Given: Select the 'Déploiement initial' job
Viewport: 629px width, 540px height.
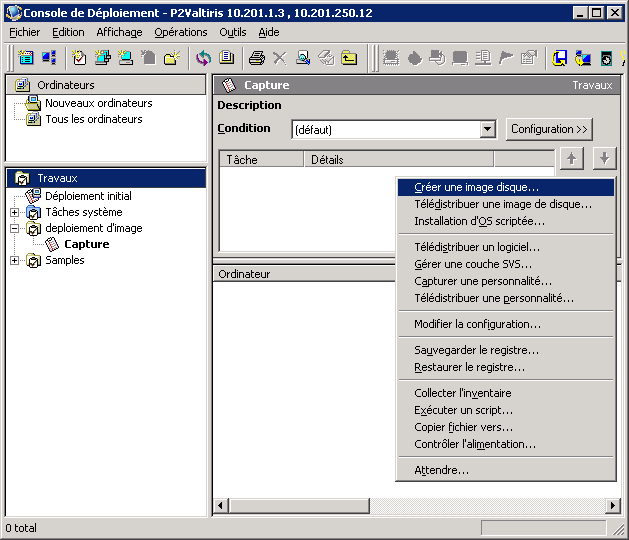Looking at the screenshot, I should click(88, 196).
